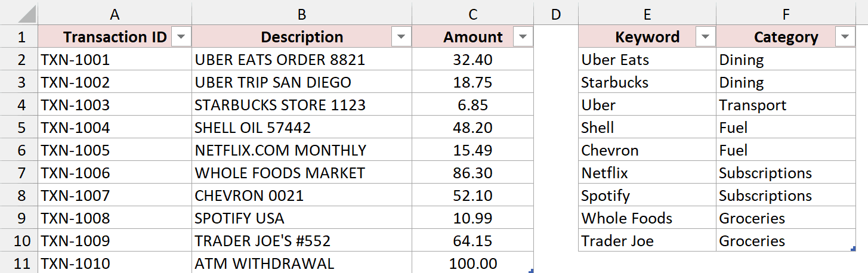Select the Shell keyword cell

point(647,128)
